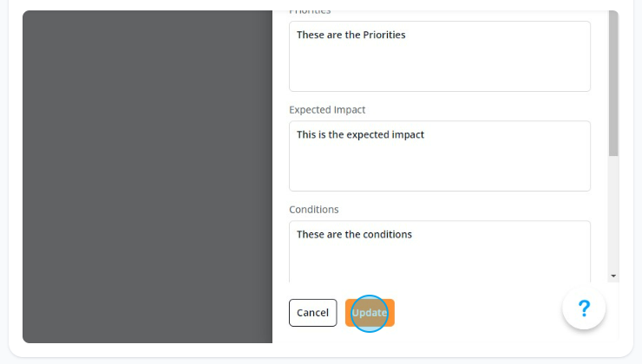Click the word "Priorities" inside the first box
Viewport: 642px width, 364px height.
(384, 35)
